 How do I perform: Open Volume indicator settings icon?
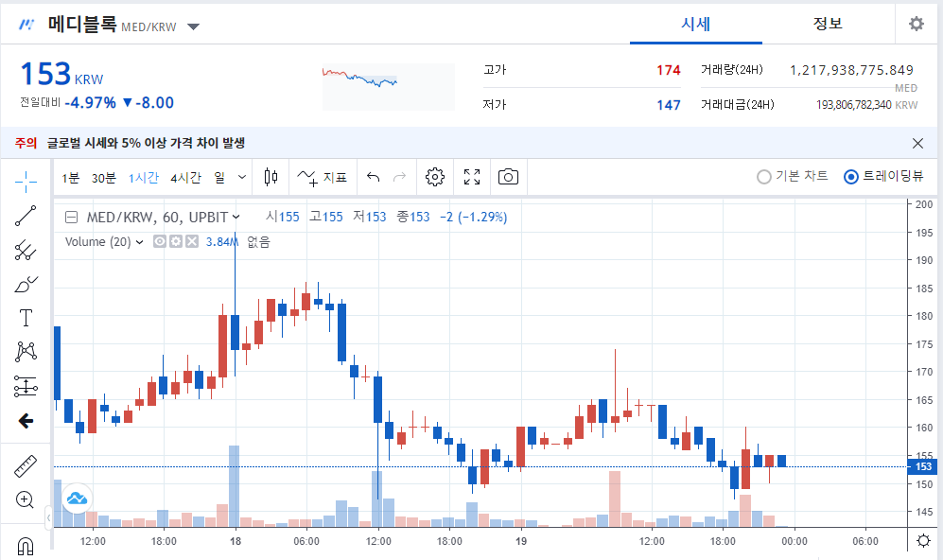click(176, 241)
